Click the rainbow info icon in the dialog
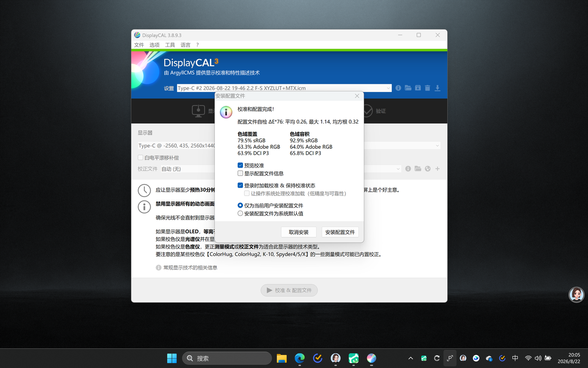This screenshot has width=588, height=368. pyautogui.click(x=226, y=112)
